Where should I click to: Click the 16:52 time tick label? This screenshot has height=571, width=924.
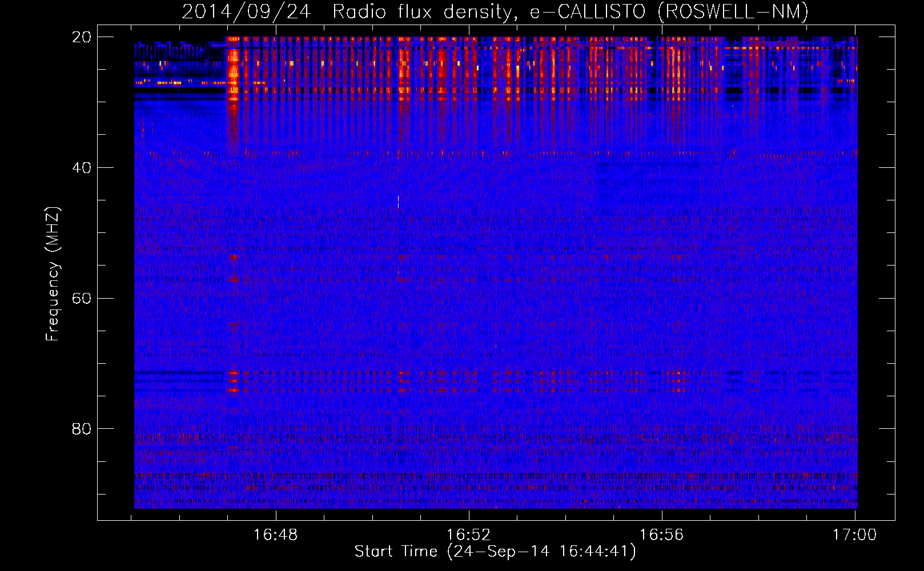tap(469, 535)
